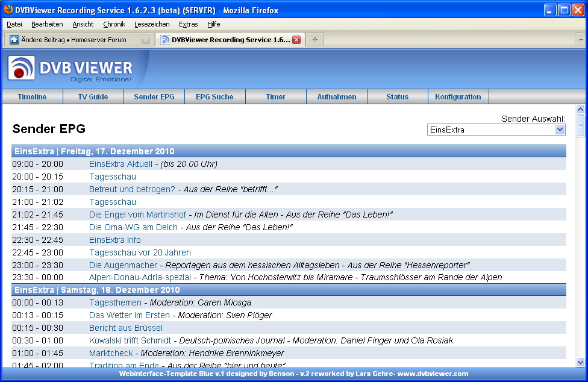
Task: Open the Tagesthemen link
Action: point(115,302)
